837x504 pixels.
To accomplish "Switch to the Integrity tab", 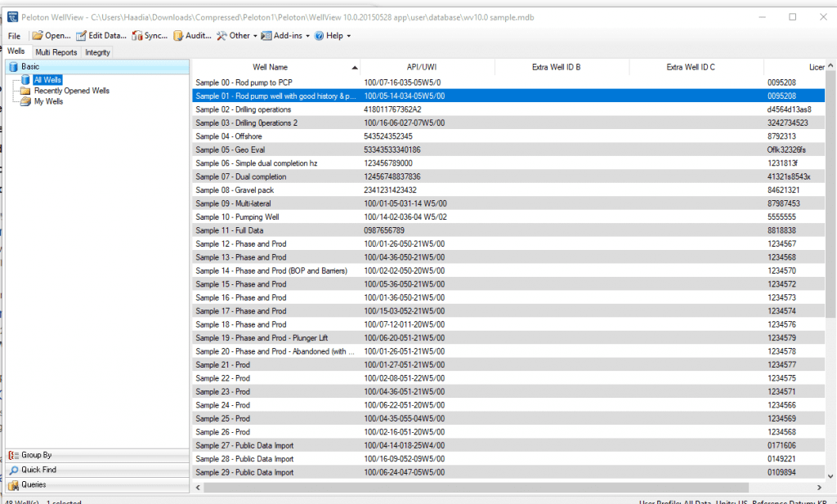I will pos(97,52).
